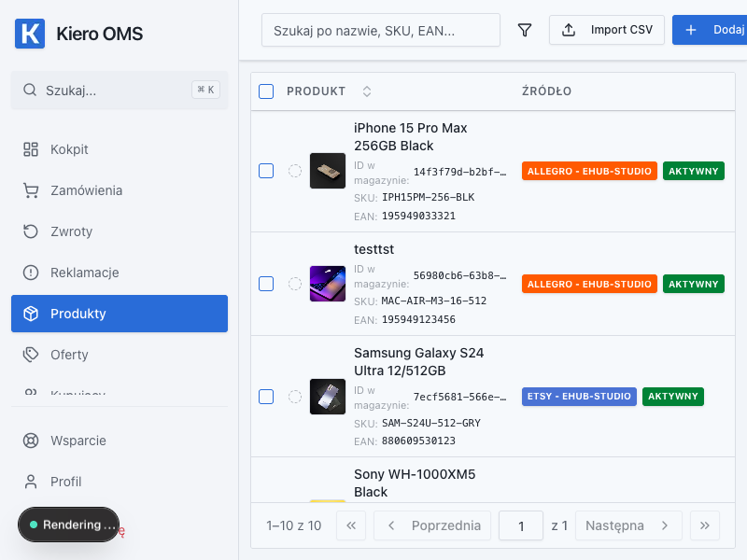Click the Produkty box icon
The image size is (747, 560).
coord(31,314)
